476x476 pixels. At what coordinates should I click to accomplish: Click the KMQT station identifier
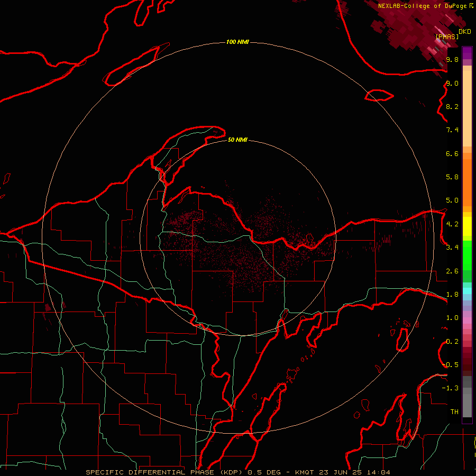(305, 472)
